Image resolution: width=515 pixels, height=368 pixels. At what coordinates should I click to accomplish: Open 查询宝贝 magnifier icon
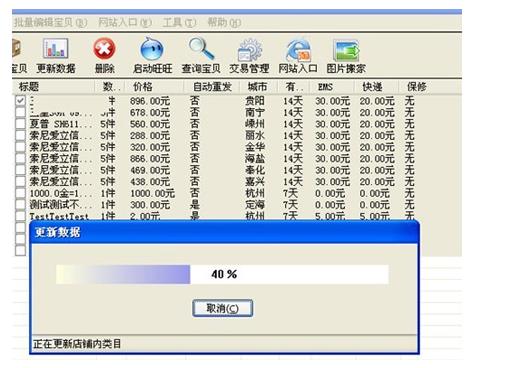coord(201,49)
